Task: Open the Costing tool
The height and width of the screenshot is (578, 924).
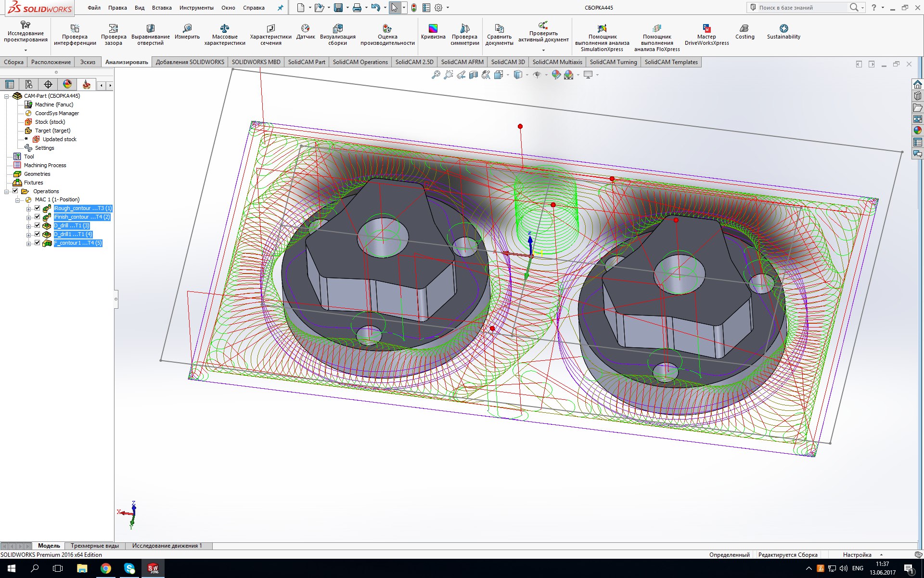Action: coord(744,32)
